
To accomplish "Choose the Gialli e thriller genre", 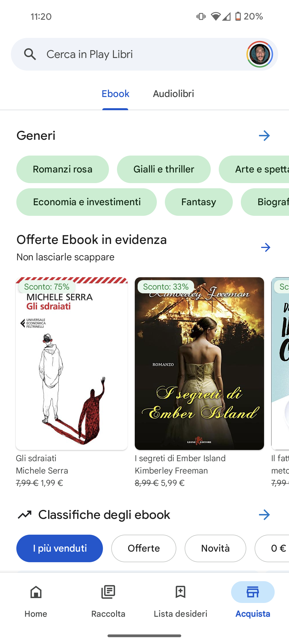I will tap(164, 169).
